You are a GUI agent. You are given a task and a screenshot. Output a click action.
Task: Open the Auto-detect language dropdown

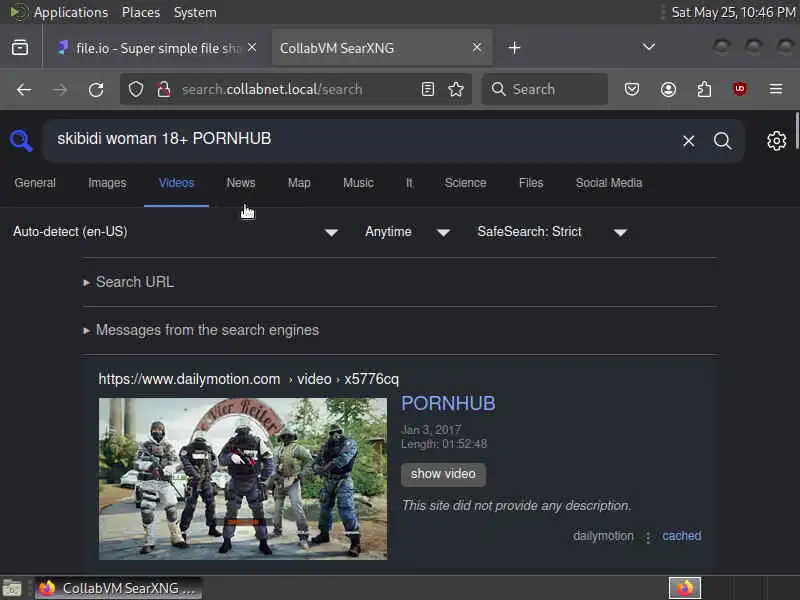pos(176,232)
